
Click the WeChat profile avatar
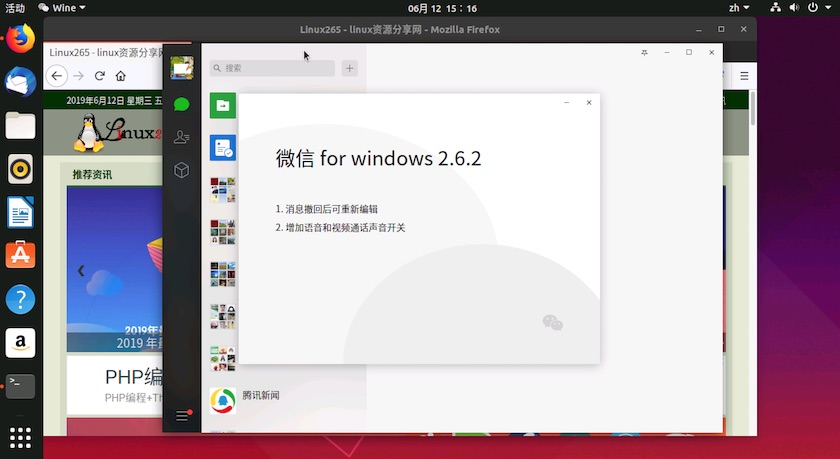(182, 67)
